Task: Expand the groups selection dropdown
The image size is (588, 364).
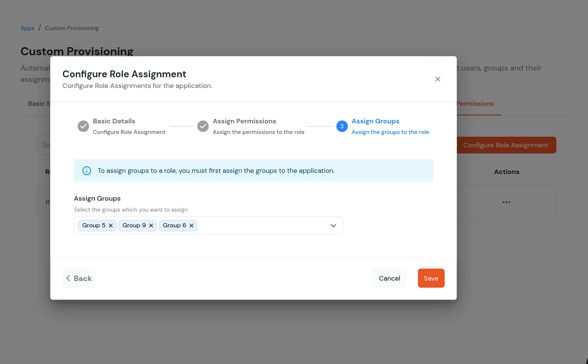Action: point(333,225)
